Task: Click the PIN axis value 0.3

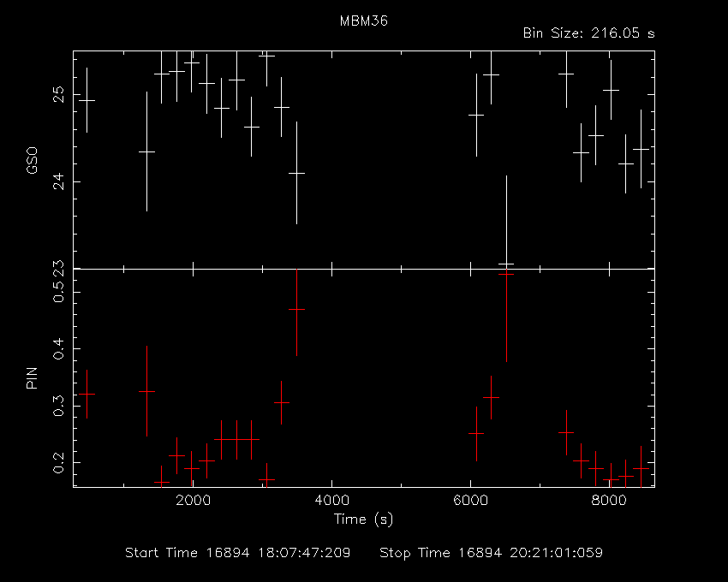Action: 58,406
